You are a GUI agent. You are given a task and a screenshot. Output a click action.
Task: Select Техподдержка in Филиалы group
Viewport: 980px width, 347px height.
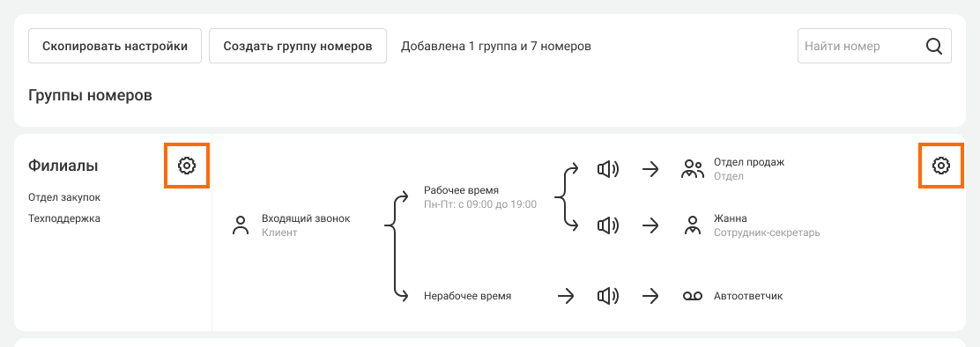tap(64, 218)
